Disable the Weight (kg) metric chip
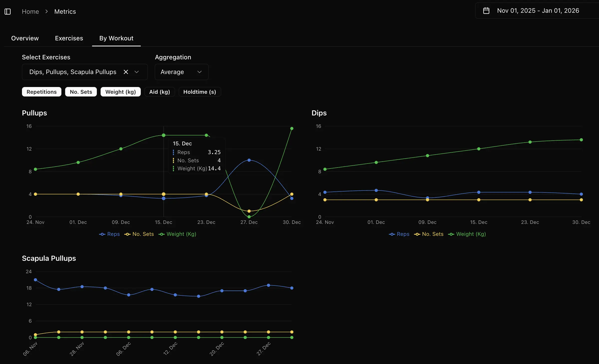Screen dimensions: 599x364 (121, 92)
